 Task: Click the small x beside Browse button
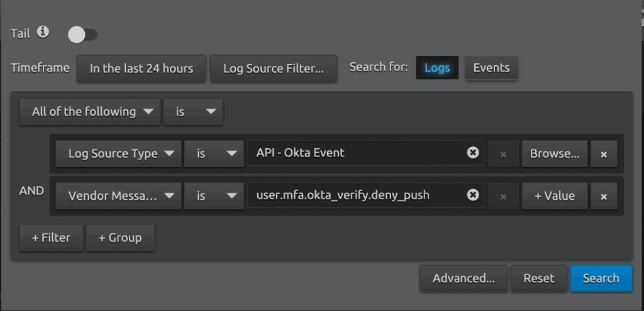tap(503, 154)
